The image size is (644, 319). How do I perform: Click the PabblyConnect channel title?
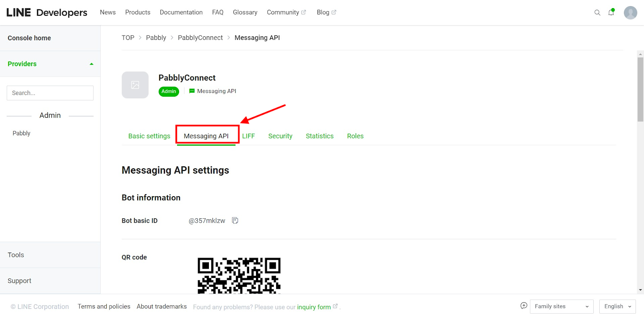[187, 78]
